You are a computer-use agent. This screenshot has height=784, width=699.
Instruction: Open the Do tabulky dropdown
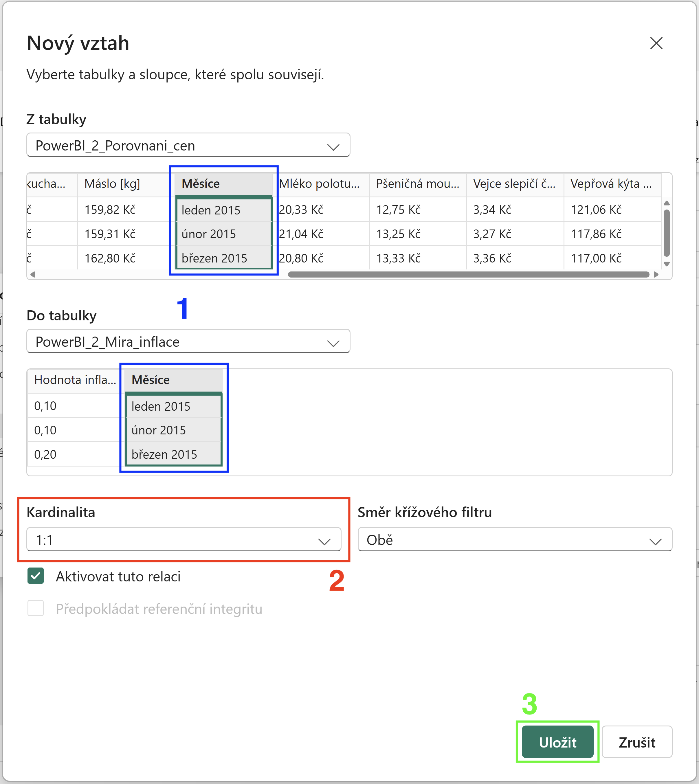[x=188, y=341]
